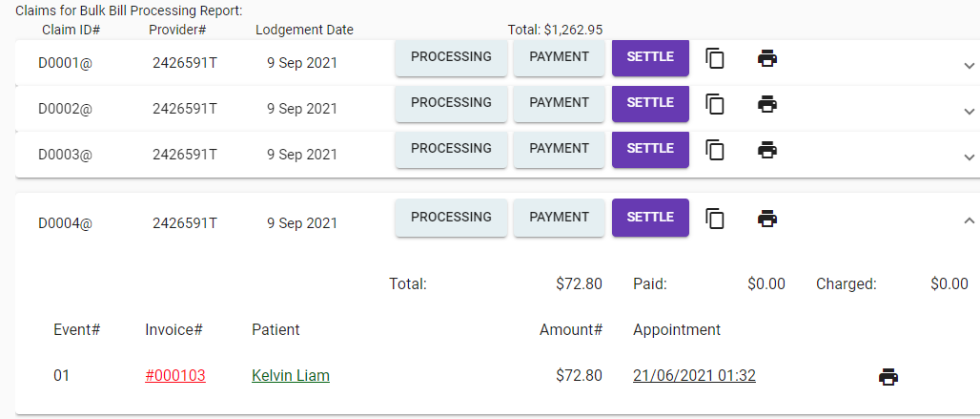The width and height of the screenshot is (980, 419).
Task: Print claim D0003@ with the printer icon
Action: click(x=767, y=150)
